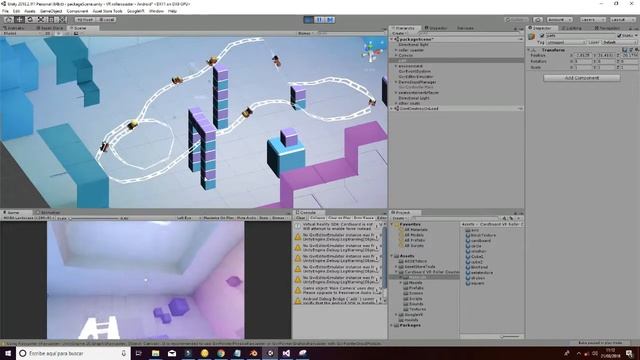640x360 pixels.
Task: Select the Move tool in toolbar
Action: (19, 20)
